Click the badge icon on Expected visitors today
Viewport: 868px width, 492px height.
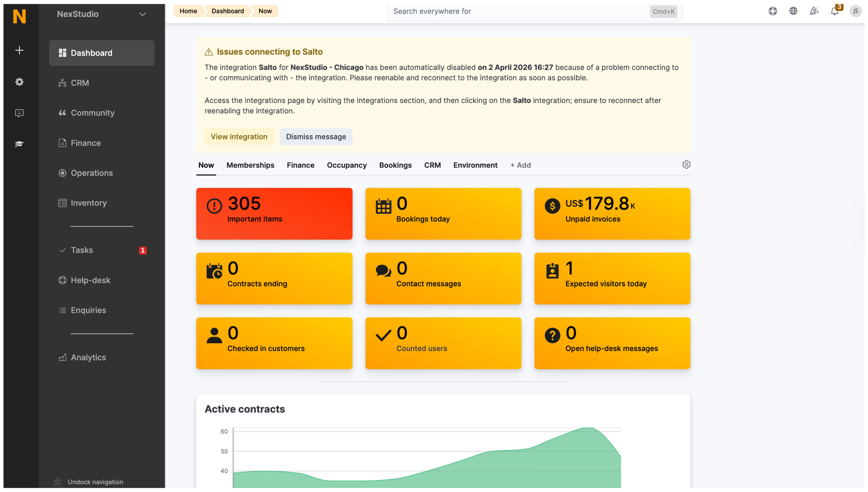pyautogui.click(x=552, y=271)
